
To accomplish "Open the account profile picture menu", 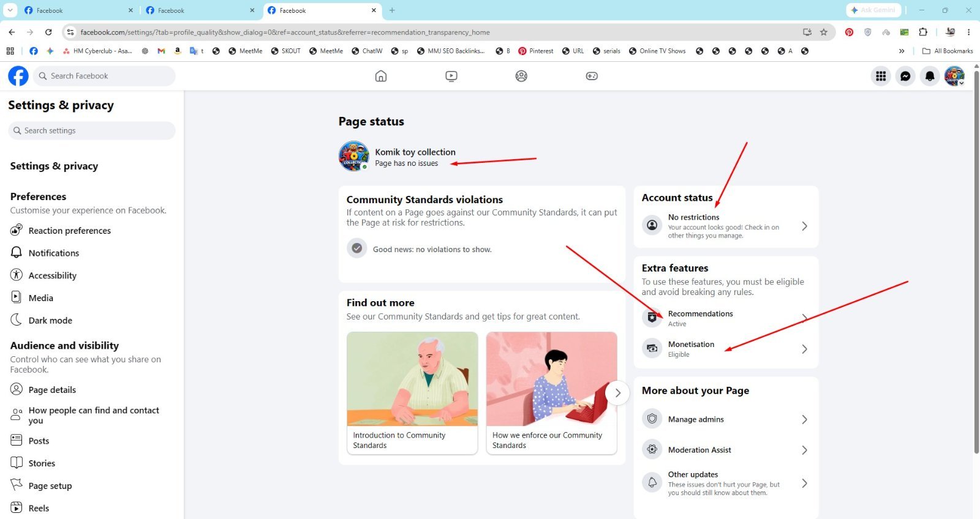I will tap(954, 76).
